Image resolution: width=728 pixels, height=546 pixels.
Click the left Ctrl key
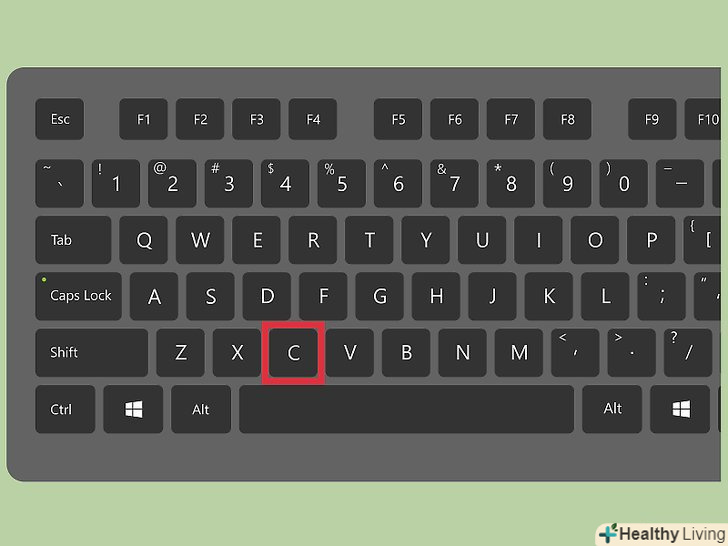click(x=65, y=409)
